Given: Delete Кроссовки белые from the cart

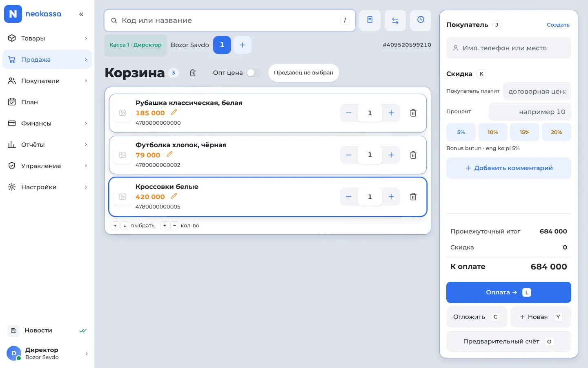Looking at the screenshot, I should 413,197.
